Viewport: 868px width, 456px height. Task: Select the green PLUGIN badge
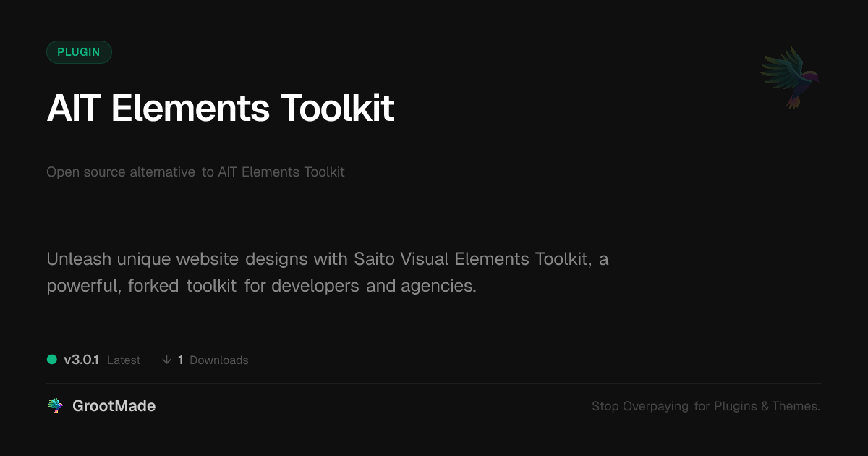79,52
